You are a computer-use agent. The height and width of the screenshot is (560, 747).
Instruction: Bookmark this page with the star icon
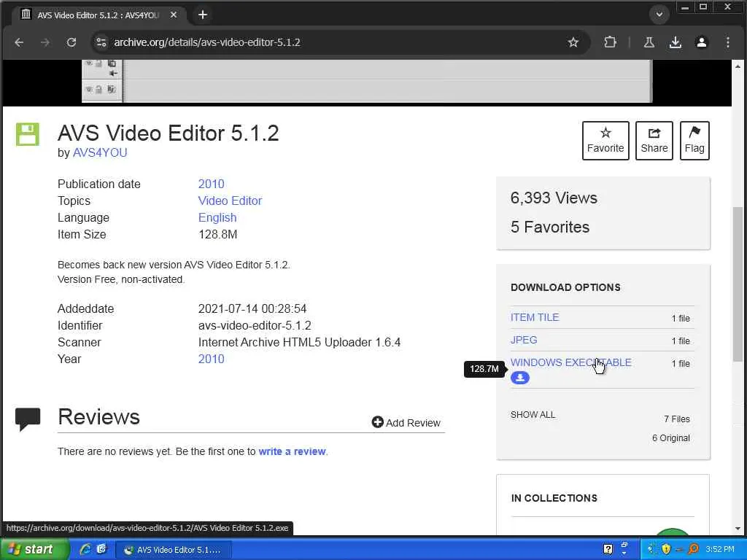point(573,42)
